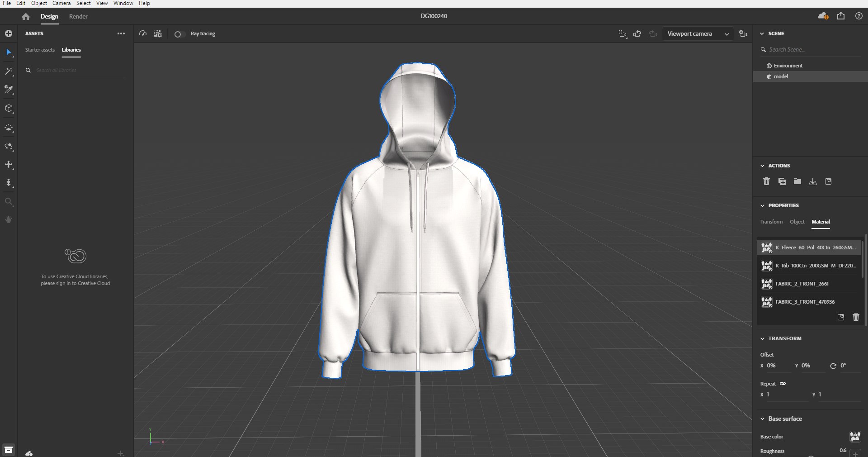
Task: Duplicate selection in Actions panel
Action: pyautogui.click(x=782, y=181)
